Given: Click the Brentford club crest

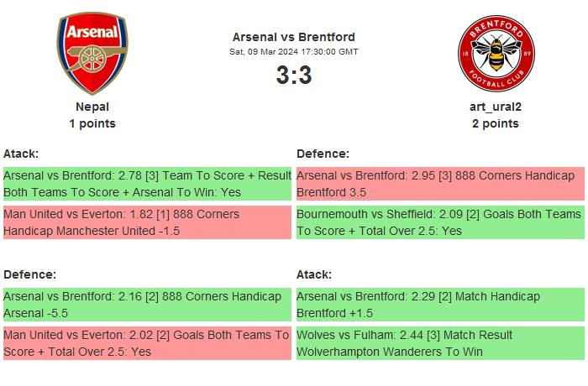Looking at the screenshot, I should [496, 55].
